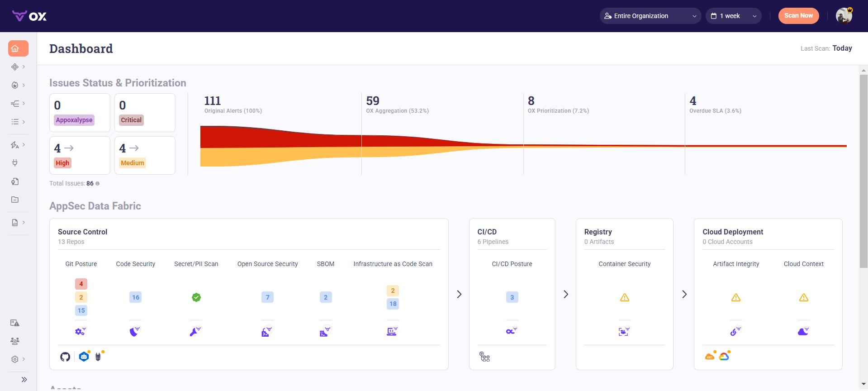Expand the list menu item in sidebar
The width and height of the screenshot is (868, 391).
[x=18, y=122]
